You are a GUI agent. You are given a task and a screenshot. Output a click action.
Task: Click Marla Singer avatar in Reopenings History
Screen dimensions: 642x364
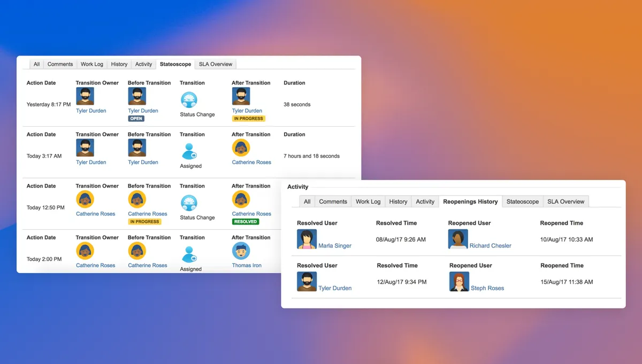pos(307,239)
